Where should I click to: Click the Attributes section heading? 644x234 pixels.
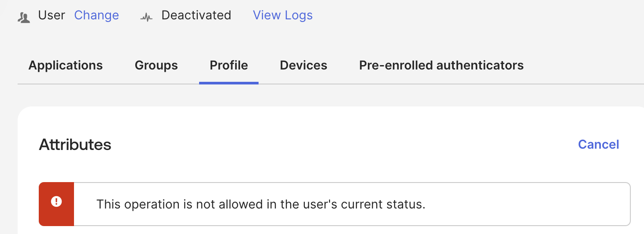(75, 145)
